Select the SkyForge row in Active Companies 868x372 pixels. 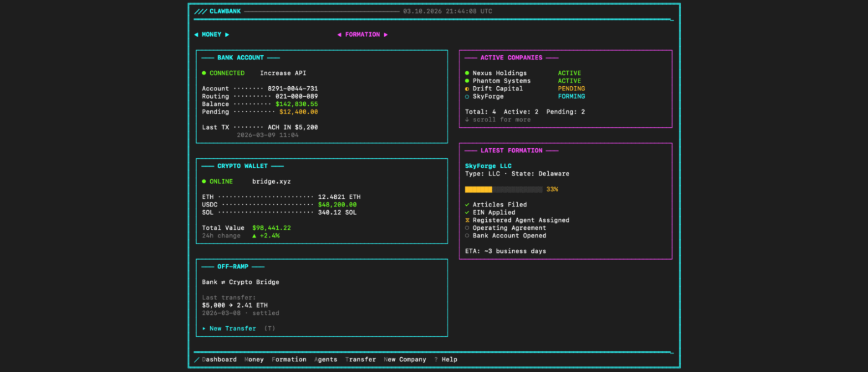[x=525, y=97]
